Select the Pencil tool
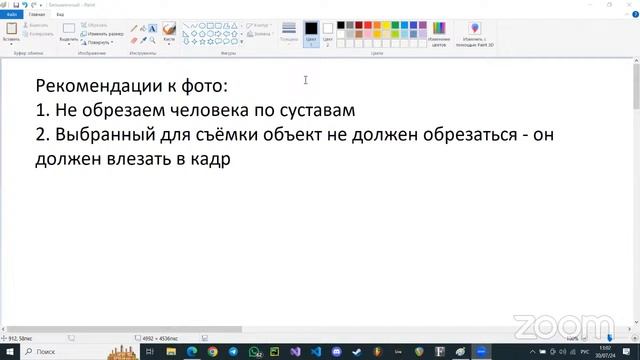This screenshot has width=640, height=360. click(x=134, y=29)
